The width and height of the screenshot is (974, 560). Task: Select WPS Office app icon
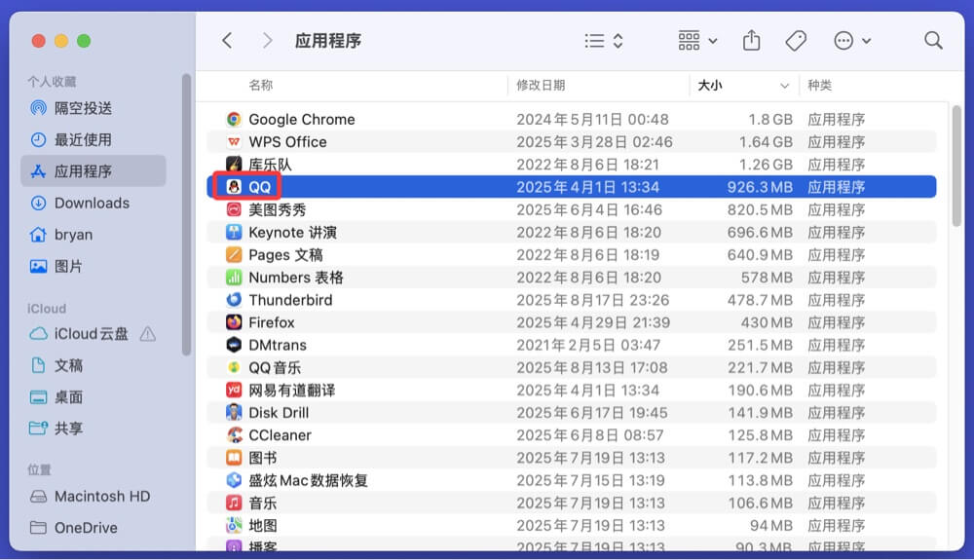(x=234, y=141)
